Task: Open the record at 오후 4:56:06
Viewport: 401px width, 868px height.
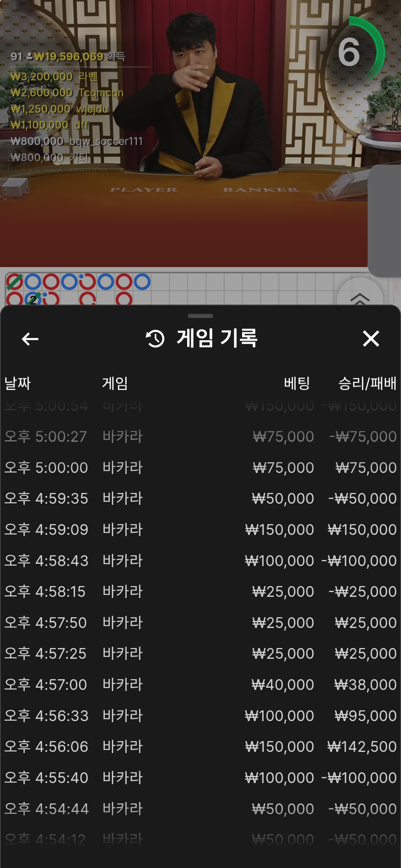Action: [200, 747]
